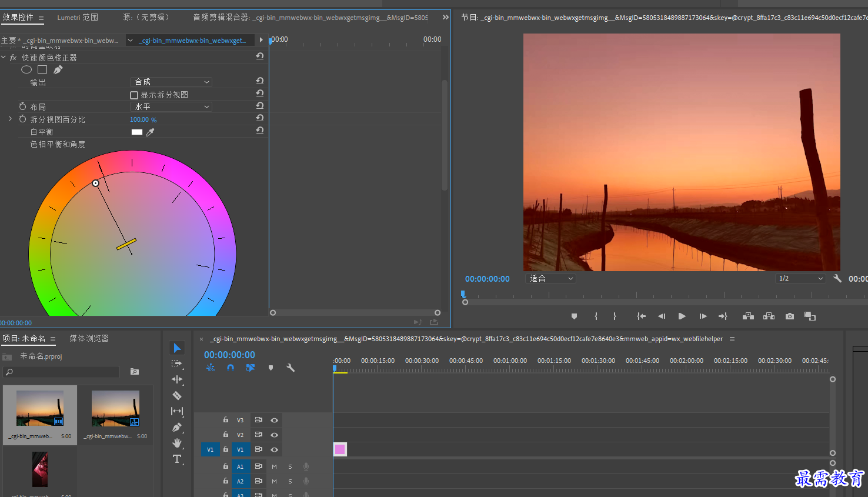The width and height of the screenshot is (868, 497).
Task: Reset the 布局 parameter
Action: tap(259, 106)
